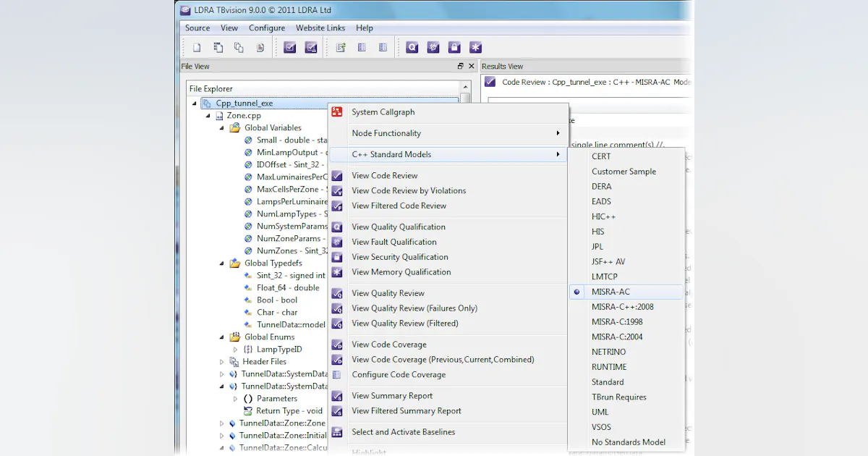Click the purple Q quality qualification toolbar icon

412,48
